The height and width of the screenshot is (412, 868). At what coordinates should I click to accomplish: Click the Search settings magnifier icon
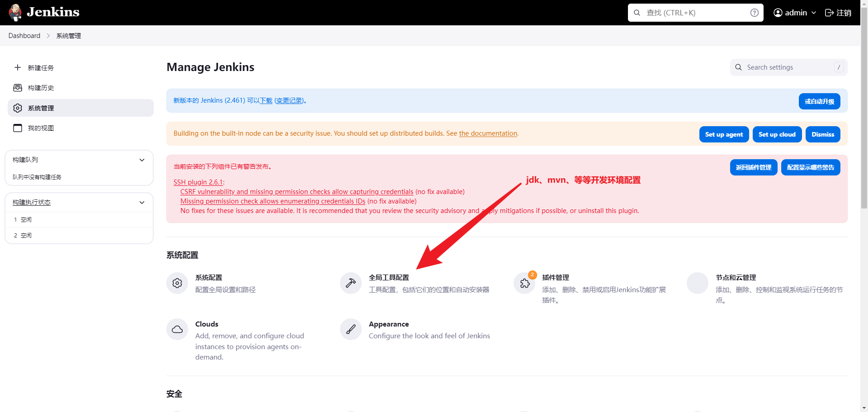coord(738,67)
